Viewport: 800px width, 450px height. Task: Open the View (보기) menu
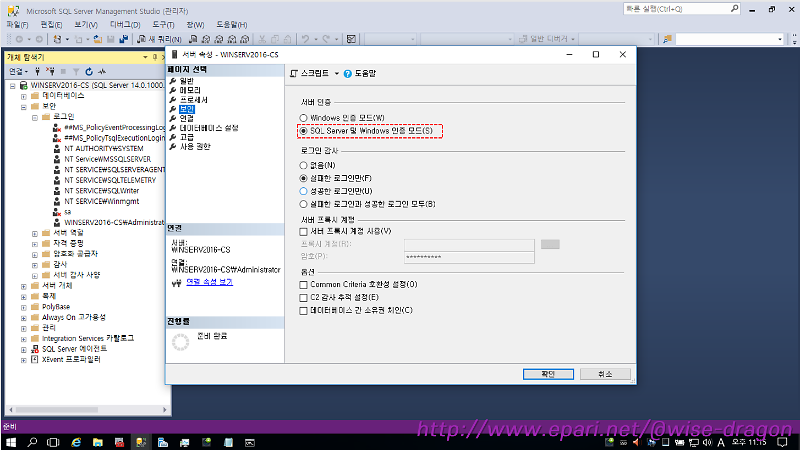pyautogui.click(x=86, y=24)
